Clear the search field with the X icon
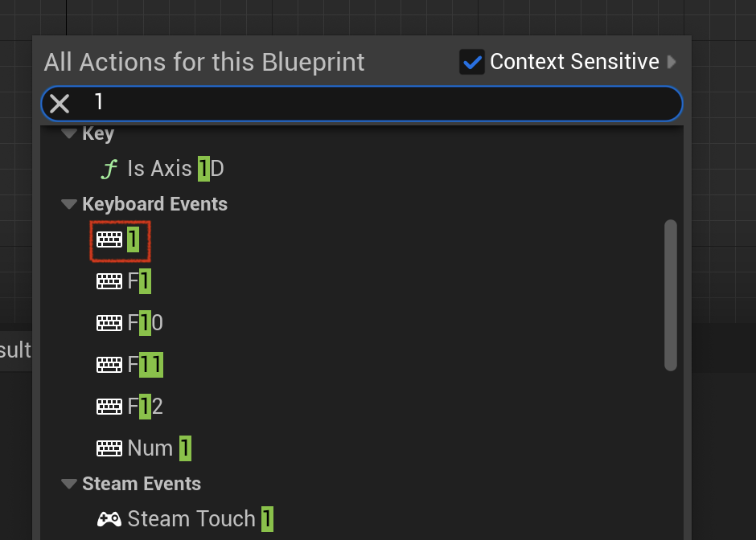Image resolution: width=756 pixels, height=540 pixels. [x=60, y=104]
